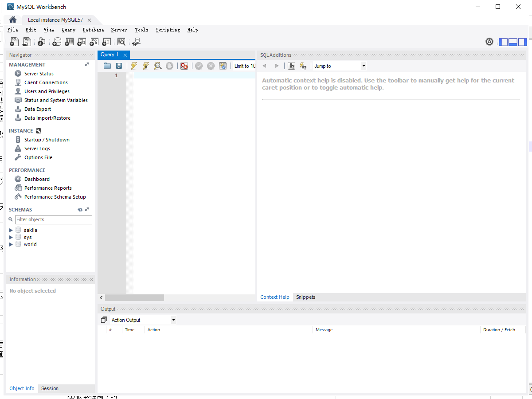Toggle automatic context help

(303, 66)
